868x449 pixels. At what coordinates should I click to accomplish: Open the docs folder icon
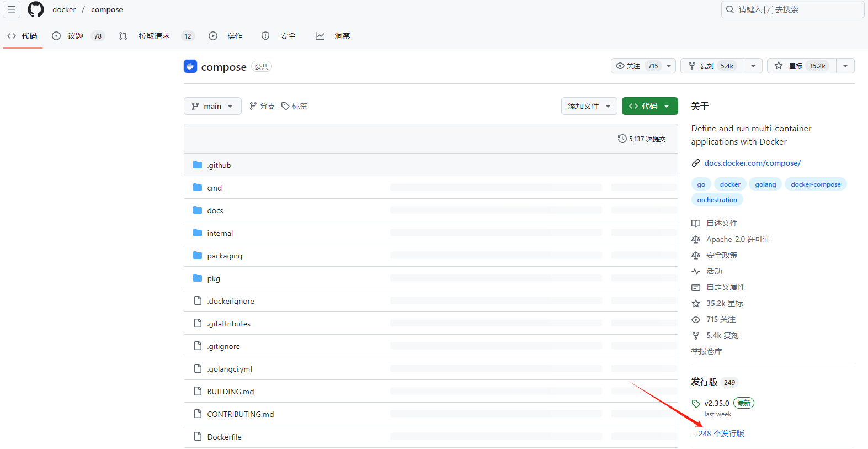point(198,210)
